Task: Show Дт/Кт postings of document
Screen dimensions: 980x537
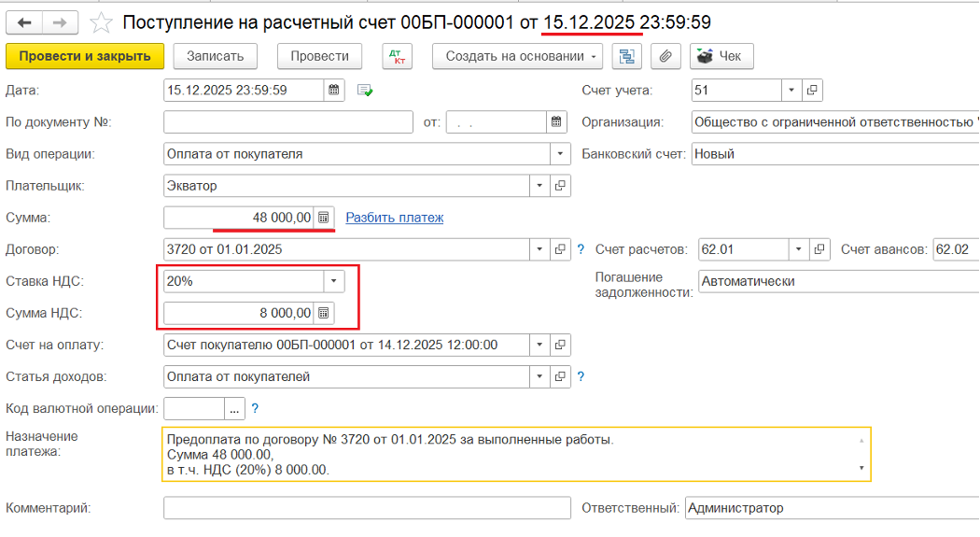Action: coord(398,56)
